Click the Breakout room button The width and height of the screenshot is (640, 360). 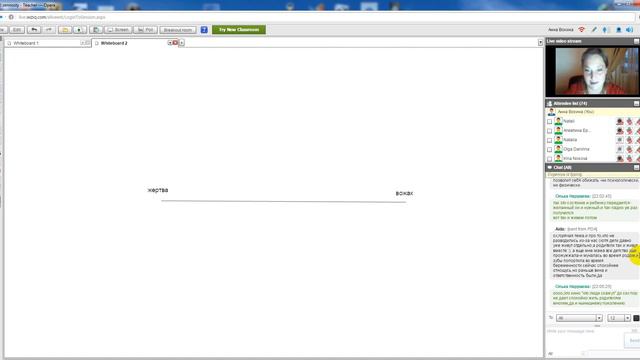178,30
